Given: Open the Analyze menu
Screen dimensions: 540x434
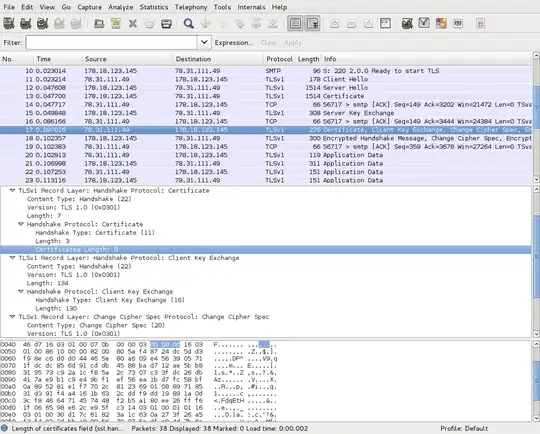Looking at the screenshot, I should (x=121, y=7).
